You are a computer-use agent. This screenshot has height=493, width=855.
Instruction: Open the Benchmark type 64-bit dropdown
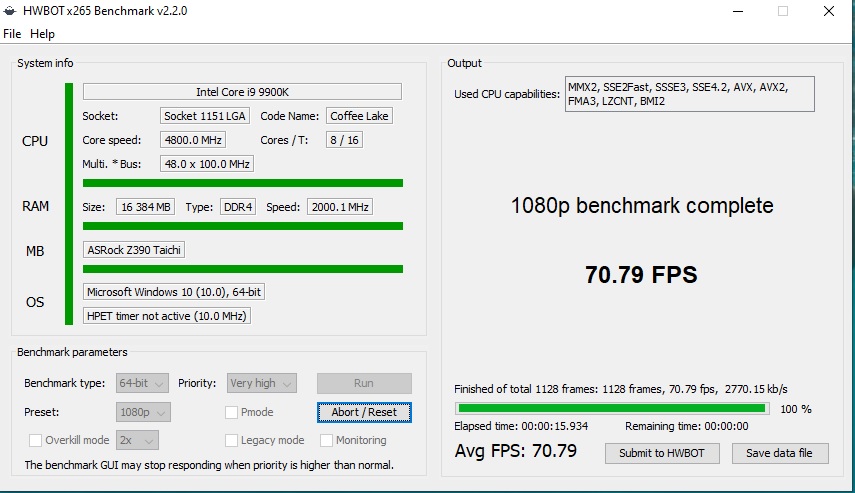pyautogui.click(x=142, y=383)
